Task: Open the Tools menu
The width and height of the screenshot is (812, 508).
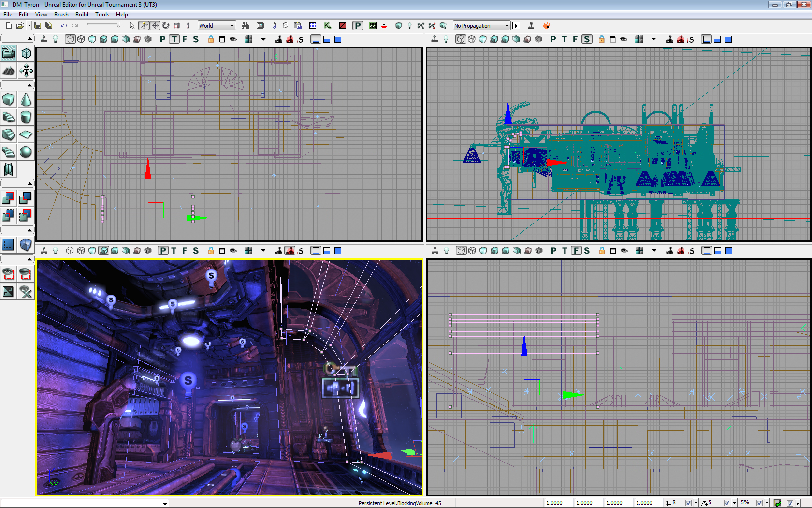Action: [x=102, y=15]
